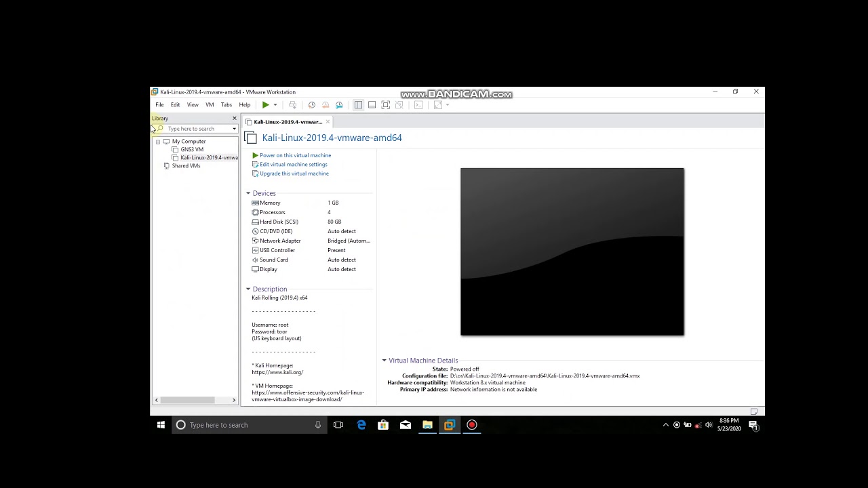The height and width of the screenshot is (488, 868).
Task: Open the snapshot manager icon
Action: pos(339,105)
